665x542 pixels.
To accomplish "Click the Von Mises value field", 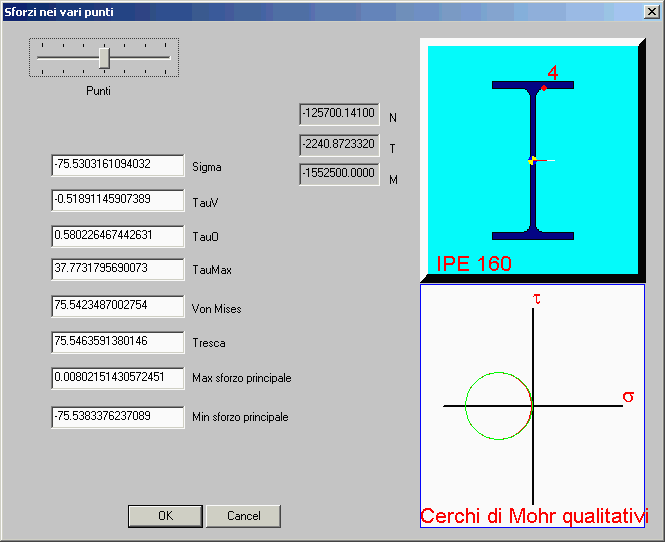I will click(118, 307).
